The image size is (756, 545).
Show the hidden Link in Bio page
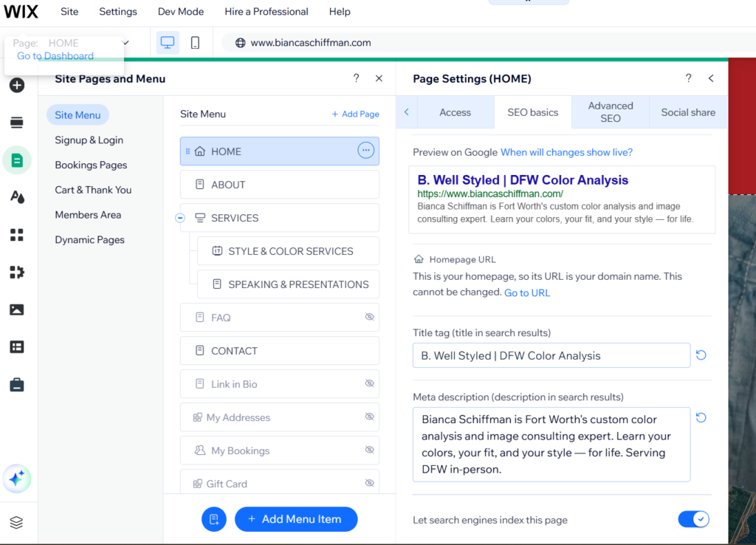[369, 384]
